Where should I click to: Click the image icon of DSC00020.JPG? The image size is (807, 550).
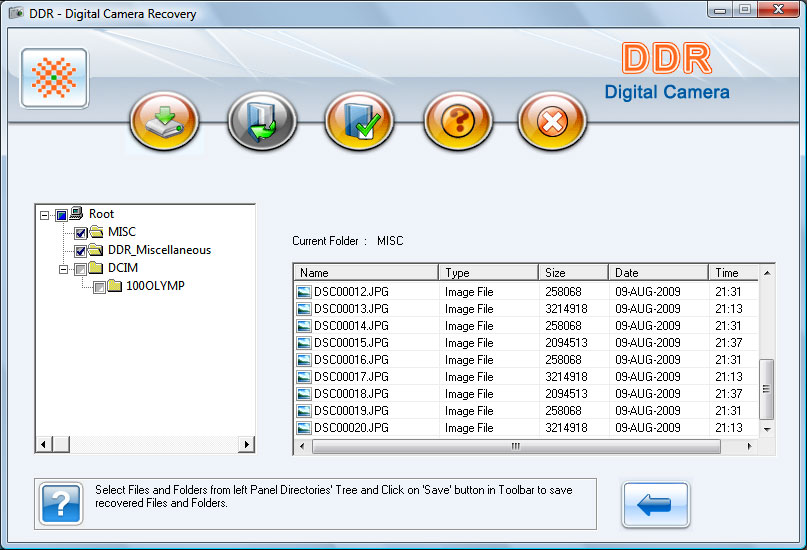(304, 428)
